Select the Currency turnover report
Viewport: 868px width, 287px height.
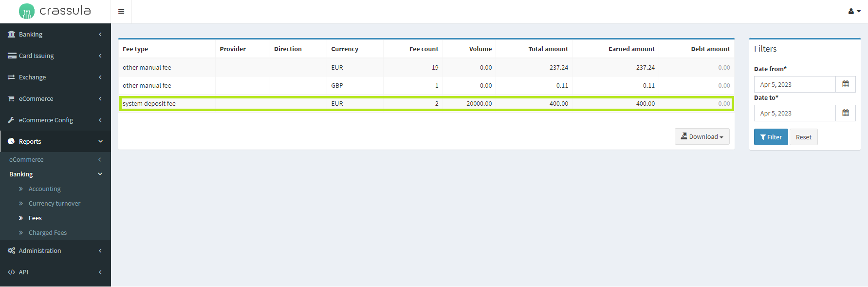54,203
